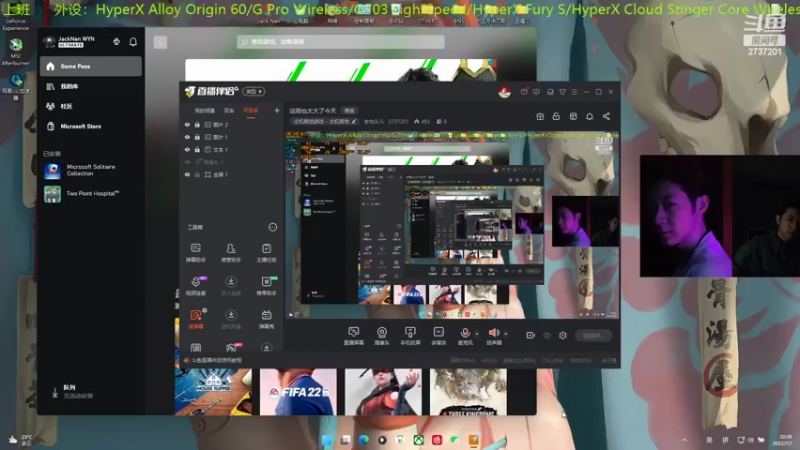Open Game Pass home in Xbox sidebar

[91, 66]
